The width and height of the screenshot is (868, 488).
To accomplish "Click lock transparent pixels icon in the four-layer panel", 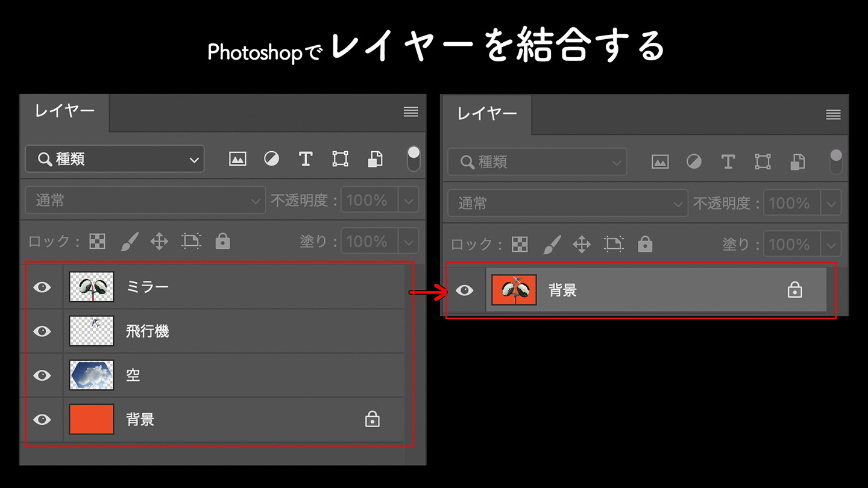I will 97,242.
